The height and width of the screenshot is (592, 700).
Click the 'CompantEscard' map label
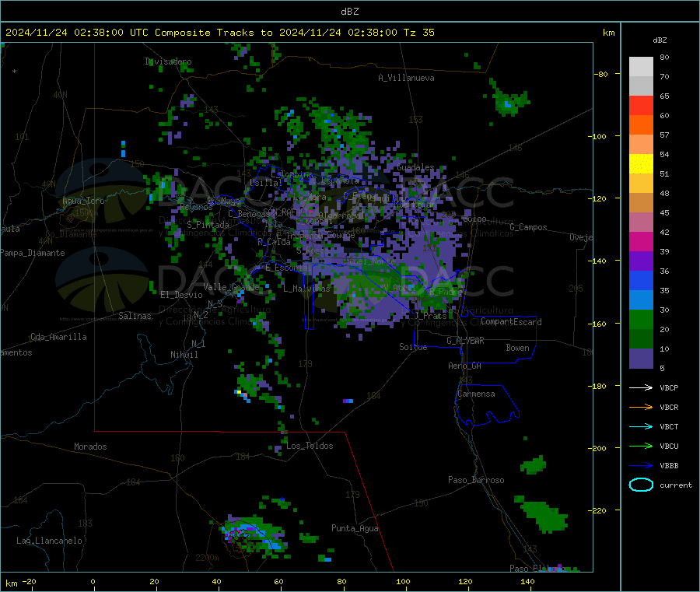point(511,322)
